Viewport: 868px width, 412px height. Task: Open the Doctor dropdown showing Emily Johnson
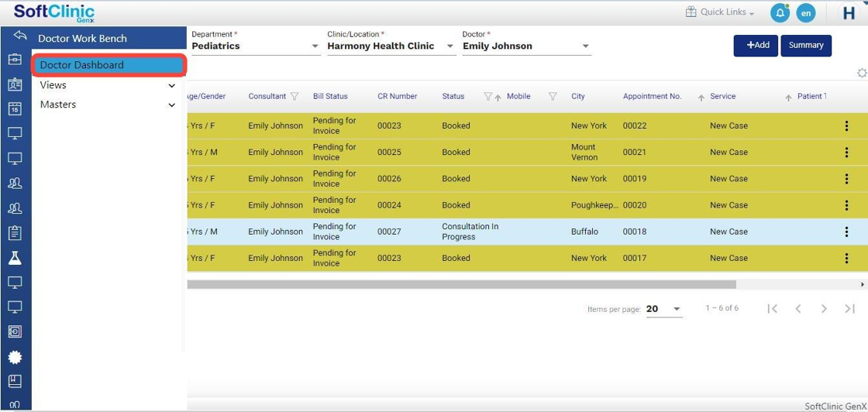(526, 46)
